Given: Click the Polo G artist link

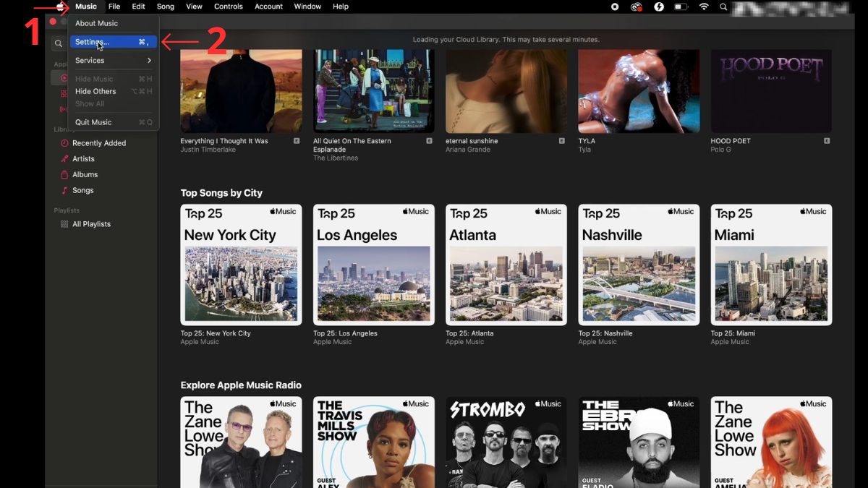Looking at the screenshot, I should pos(723,150).
